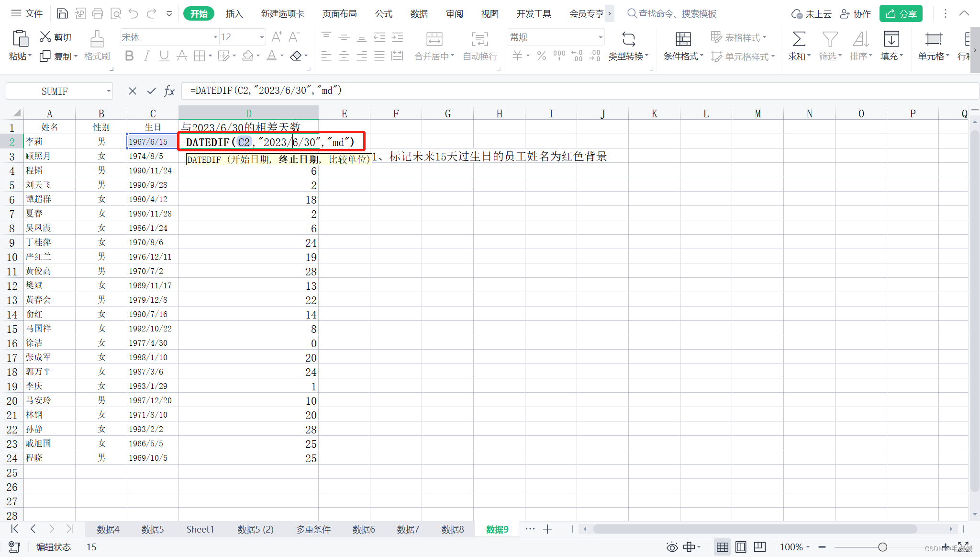Toggle Italic formatting button

click(x=147, y=56)
